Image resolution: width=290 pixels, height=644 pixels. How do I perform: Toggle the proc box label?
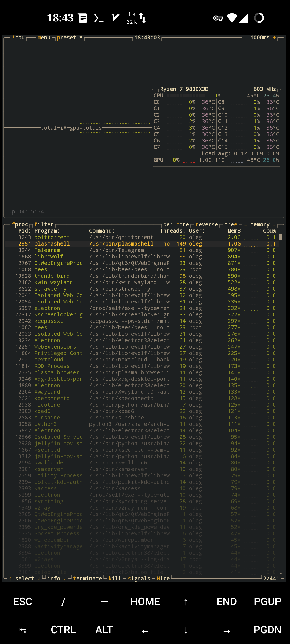[x=20, y=224]
